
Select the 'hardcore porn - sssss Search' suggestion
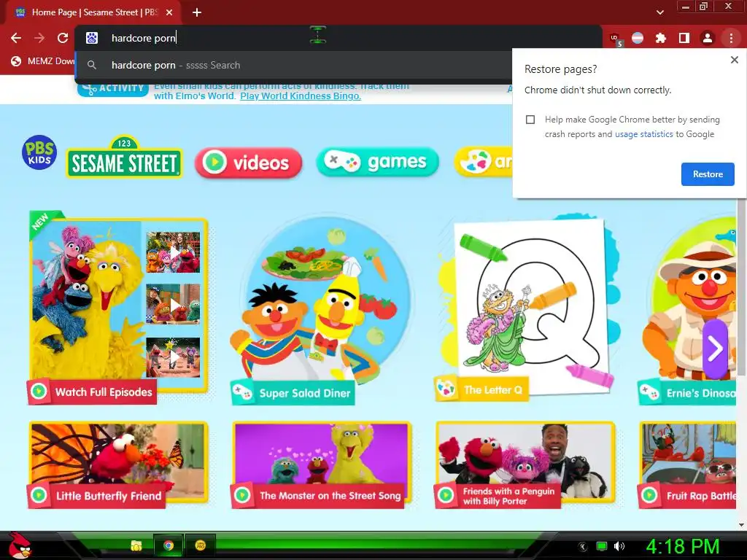(x=294, y=65)
